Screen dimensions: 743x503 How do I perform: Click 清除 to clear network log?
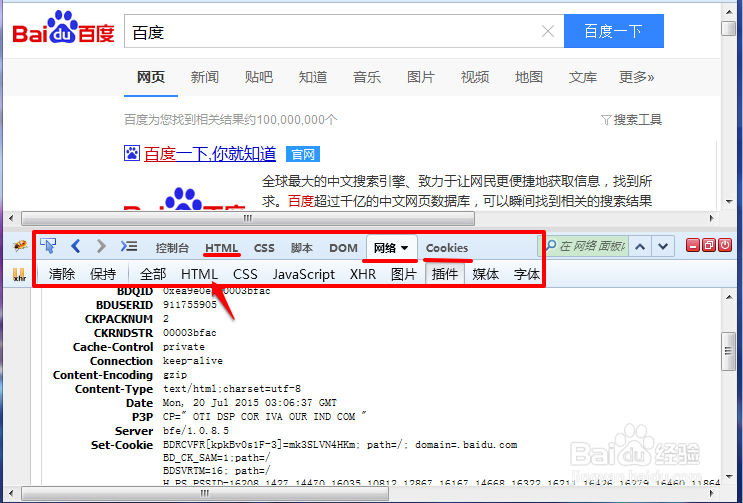pos(62,274)
